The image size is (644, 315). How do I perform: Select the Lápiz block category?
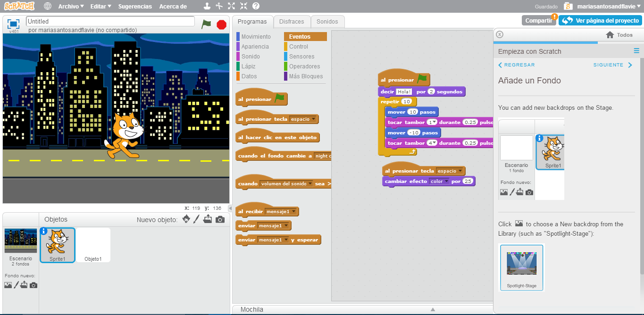coord(248,66)
